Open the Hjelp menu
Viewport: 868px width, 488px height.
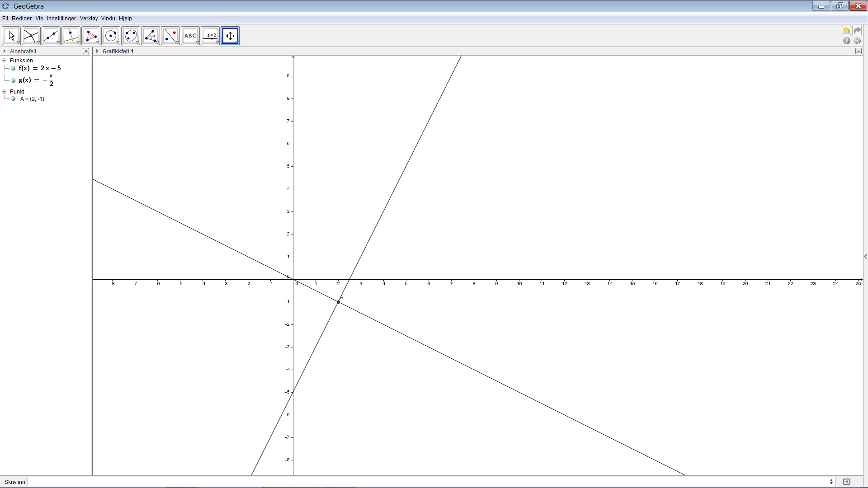coord(125,19)
